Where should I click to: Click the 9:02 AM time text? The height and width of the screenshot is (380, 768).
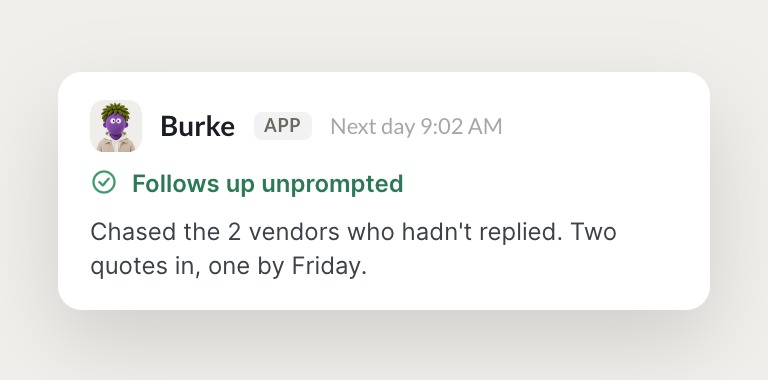coord(461,126)
